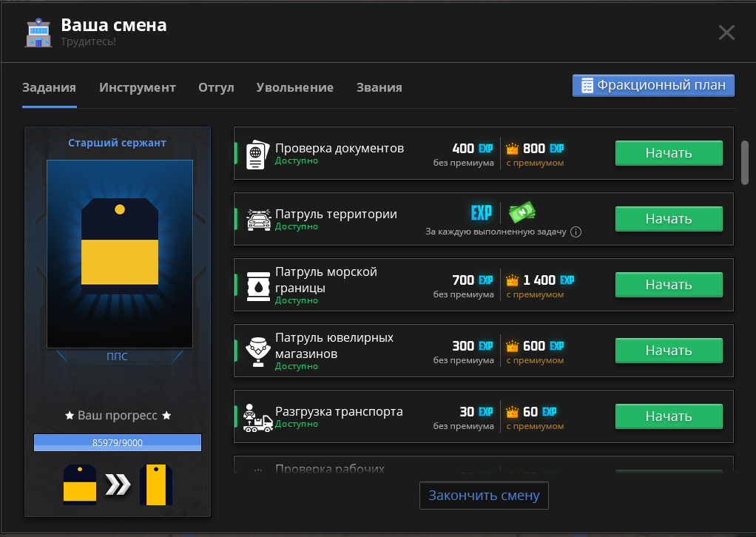Open the Фракционный план button
Image resolution: width=756 pixels, height=537 pixels.
[x=653, y=86]
